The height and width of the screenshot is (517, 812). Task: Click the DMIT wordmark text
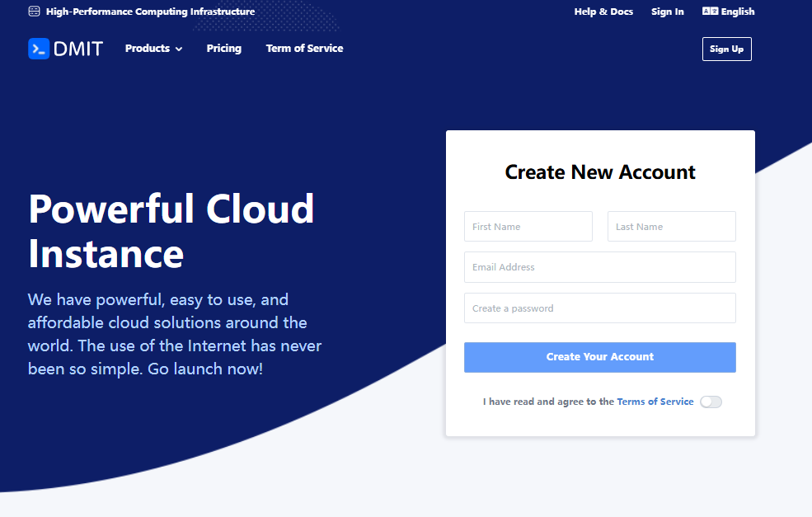coord(78,49)
